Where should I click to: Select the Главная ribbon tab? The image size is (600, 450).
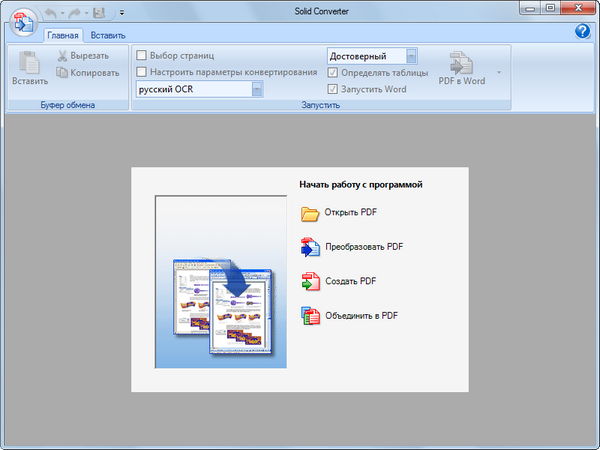(x=62, y=35)
